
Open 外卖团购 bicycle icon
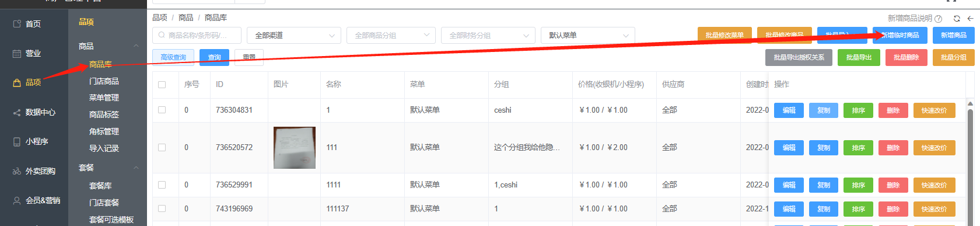click(17, 171)
